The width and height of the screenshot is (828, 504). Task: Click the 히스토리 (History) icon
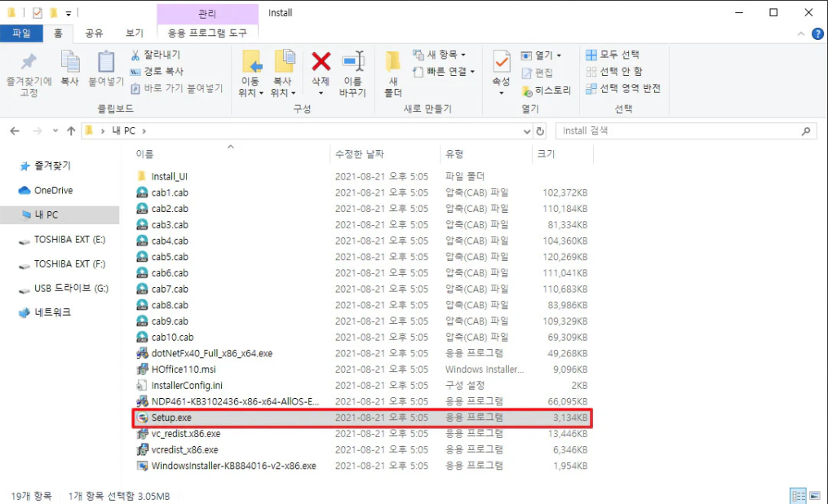tap(551, 88)
